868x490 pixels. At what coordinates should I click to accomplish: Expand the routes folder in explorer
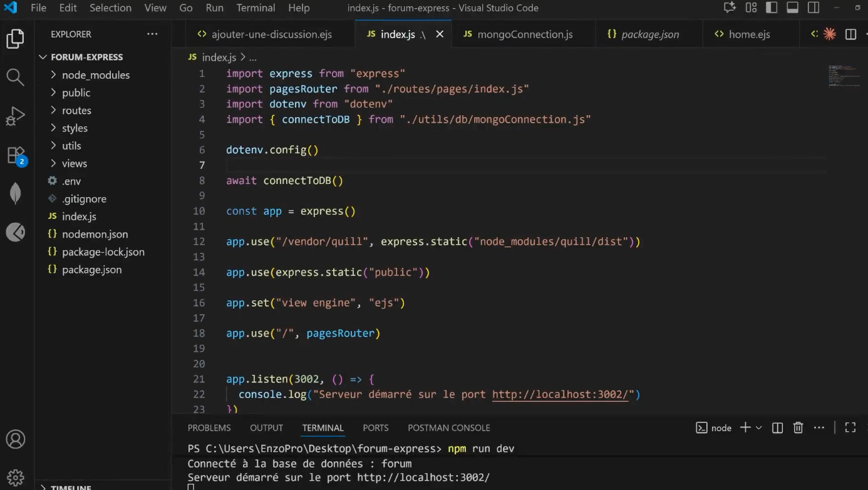click(76, 111)
